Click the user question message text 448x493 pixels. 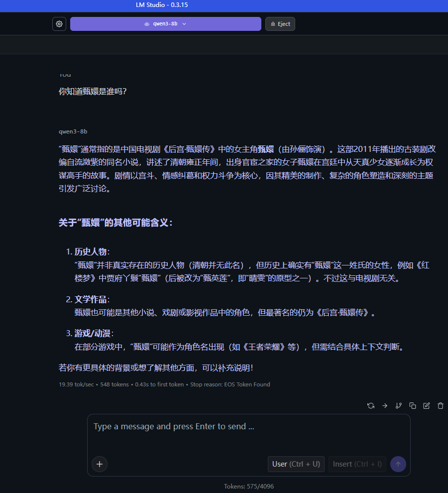93,92
